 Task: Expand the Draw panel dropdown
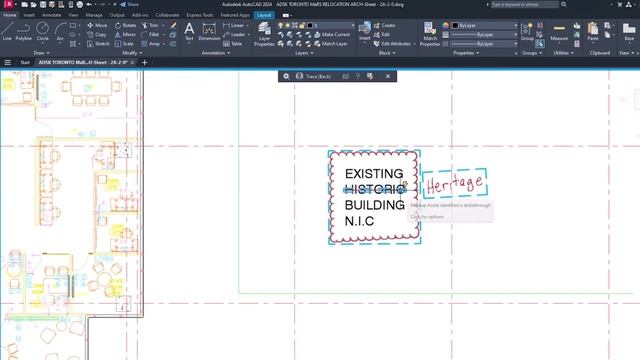click(x=42, y=53)
